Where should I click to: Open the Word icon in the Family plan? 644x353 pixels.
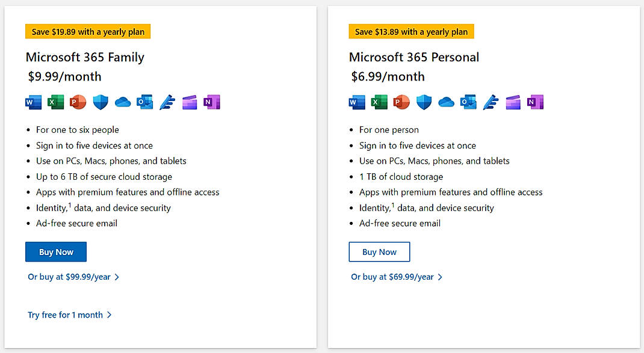33,102
